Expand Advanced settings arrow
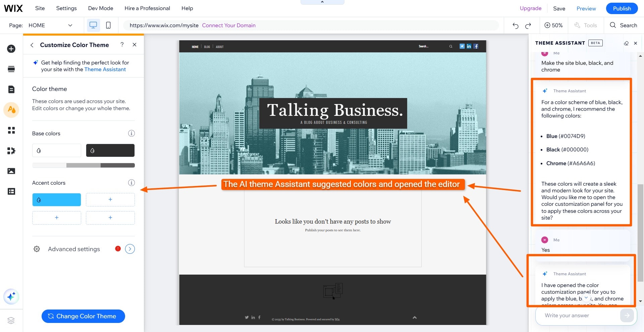This screenshot has width=644, height=332. click(x=130, y=249)
